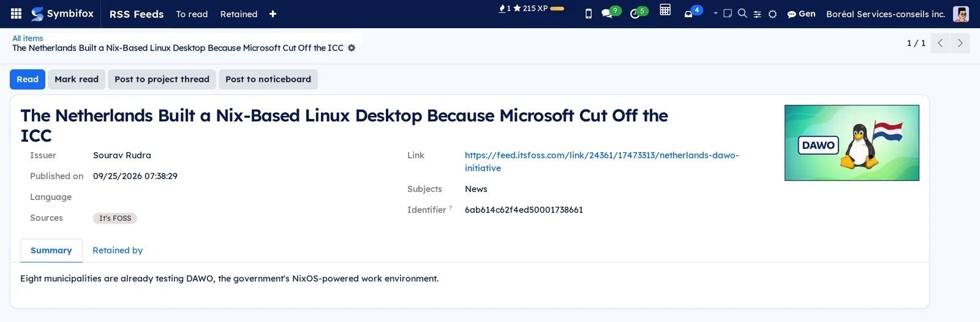Screen dimensions: 980x322
Task: Switch company Boréal Services-conseils inc.
Action: coord(886,14)
